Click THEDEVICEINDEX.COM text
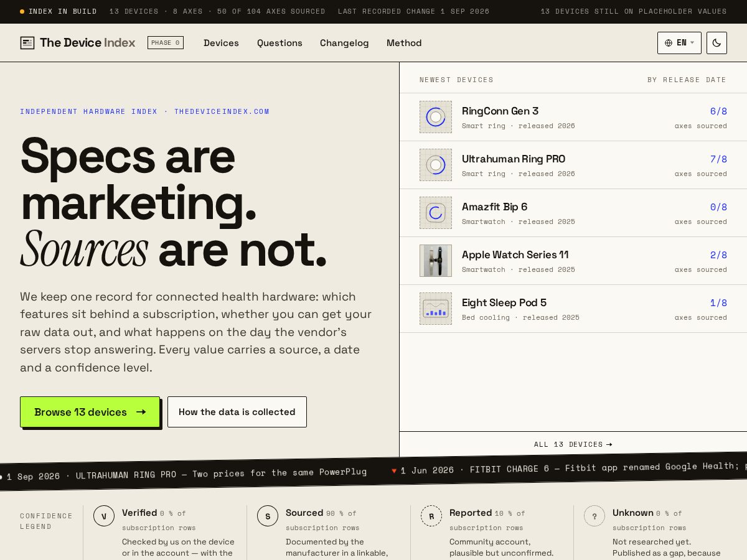Viewport: 747px width, 560px height. (x=222, y=112)
